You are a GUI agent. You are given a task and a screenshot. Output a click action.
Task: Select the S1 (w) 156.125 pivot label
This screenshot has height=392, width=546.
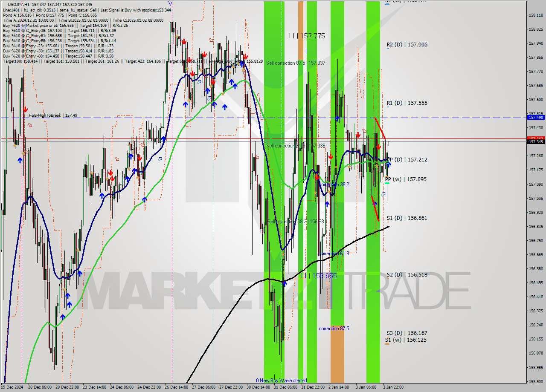click(406, 340)
